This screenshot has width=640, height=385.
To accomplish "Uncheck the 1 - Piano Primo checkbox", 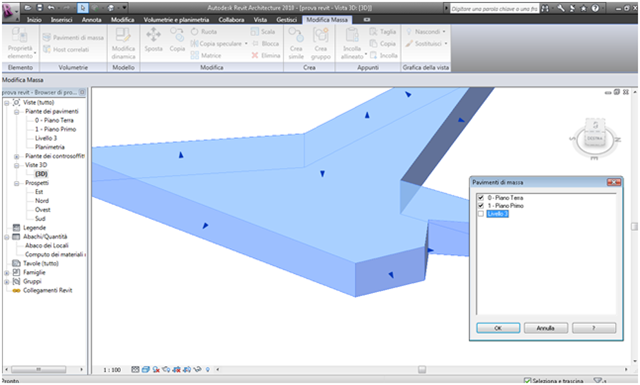I will coord(481,206).
